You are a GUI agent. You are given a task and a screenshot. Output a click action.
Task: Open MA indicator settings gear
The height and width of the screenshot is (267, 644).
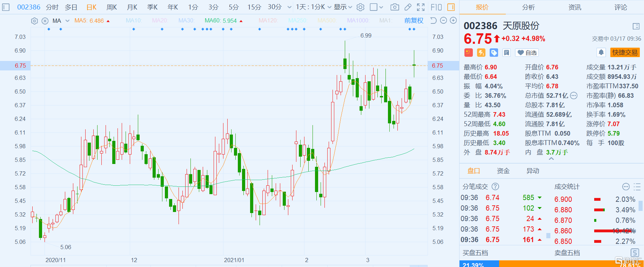34,21
